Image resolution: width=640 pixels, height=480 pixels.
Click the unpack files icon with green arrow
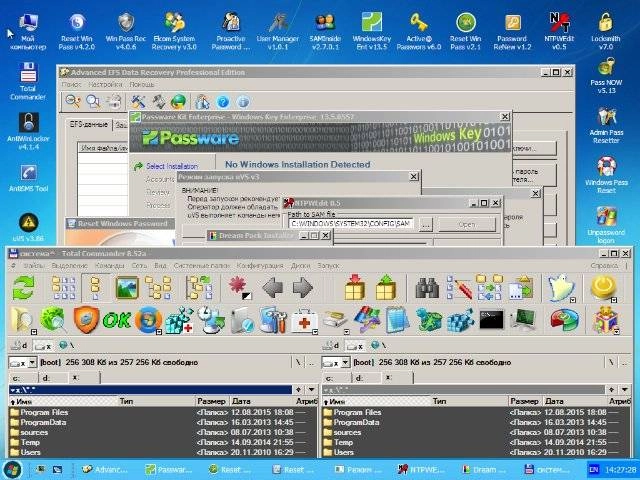coord(386,287)
